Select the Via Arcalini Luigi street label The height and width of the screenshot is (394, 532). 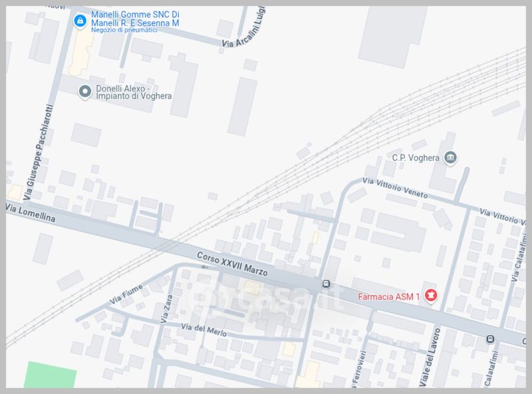click(x=243, y=29)
